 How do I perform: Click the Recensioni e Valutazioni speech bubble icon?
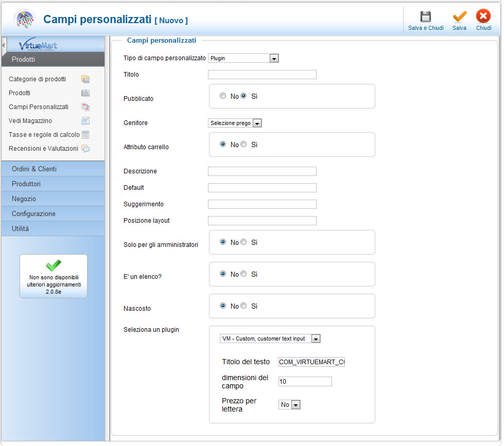85,149
